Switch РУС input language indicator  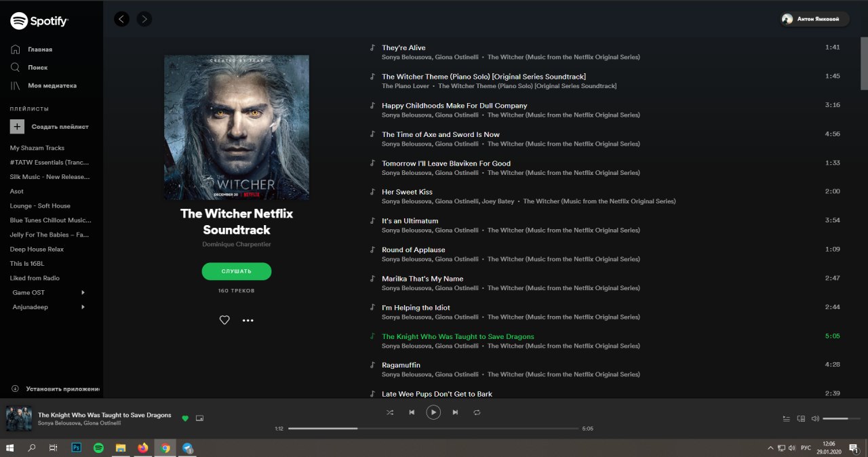(806, 448)
